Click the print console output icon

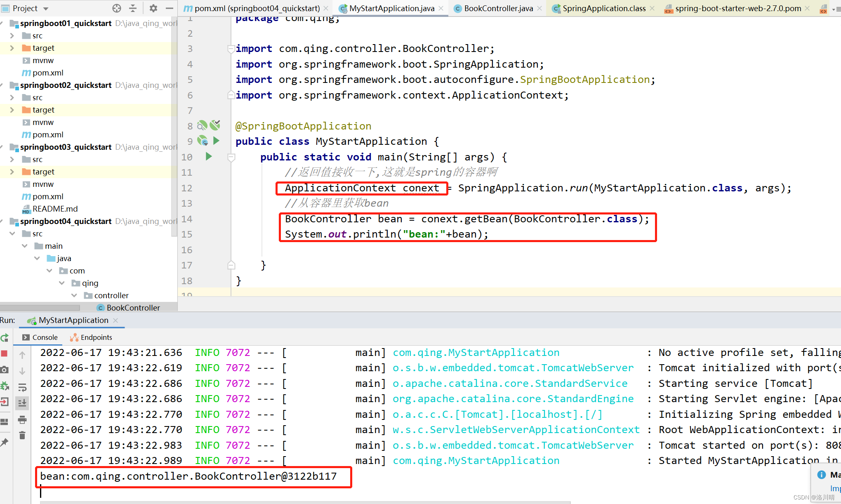(x=22, y=420)
